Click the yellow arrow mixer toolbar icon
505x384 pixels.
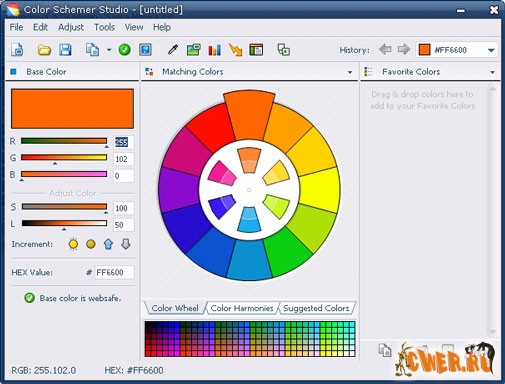point(235,50)
